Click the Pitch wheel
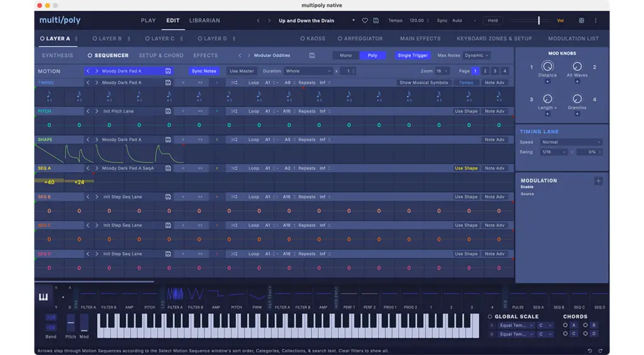This screenshot has height=355, width=644. 70,323
